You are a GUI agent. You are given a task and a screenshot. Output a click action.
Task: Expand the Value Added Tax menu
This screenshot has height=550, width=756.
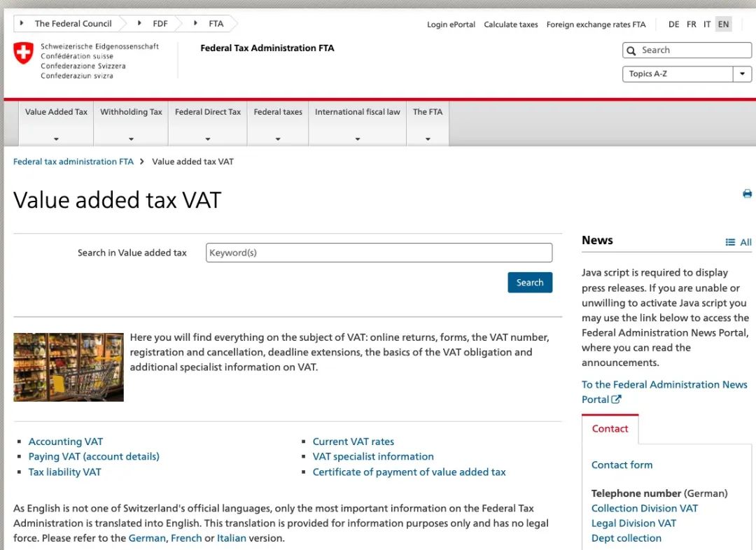pyautogui.click(x=56, y=122)
